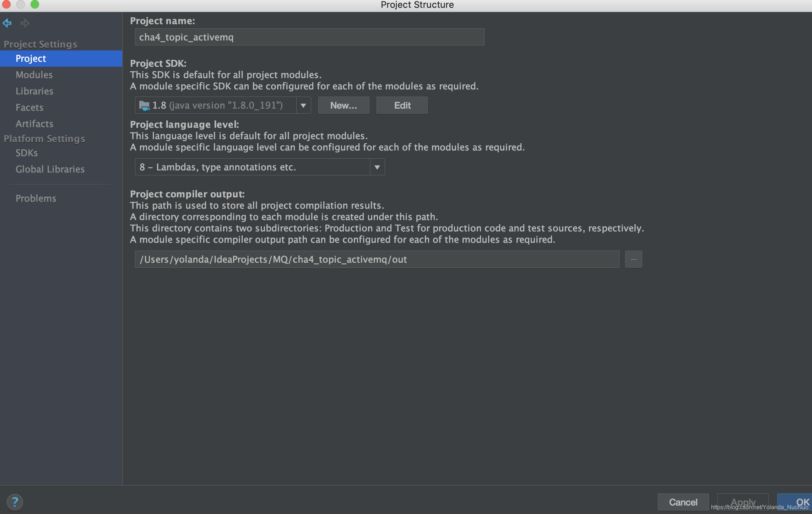The image size is (812, 514).
Task: Click the Edit button next to the SDK
Action: (x=401, y=105)
